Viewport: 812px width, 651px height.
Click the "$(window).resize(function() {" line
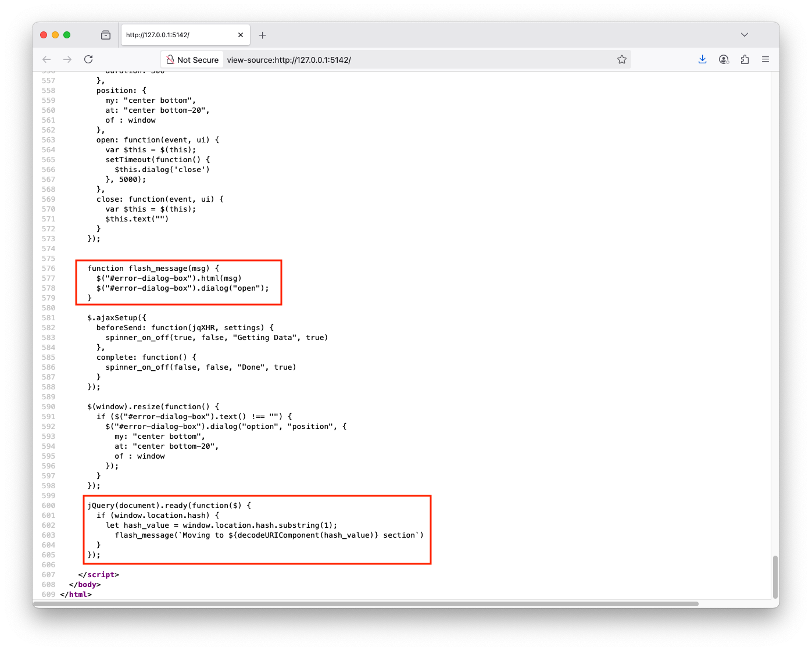(153, 407)
